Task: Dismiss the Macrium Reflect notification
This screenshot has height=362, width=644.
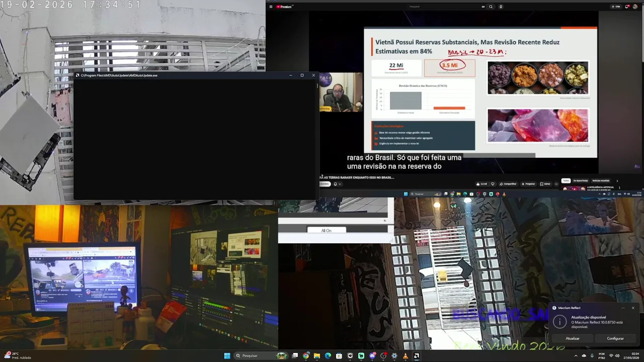Action: pos(633,308)
